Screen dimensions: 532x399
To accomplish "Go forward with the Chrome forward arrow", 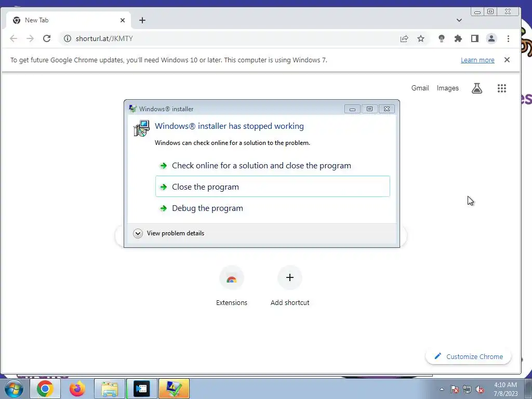I will 30,38.
